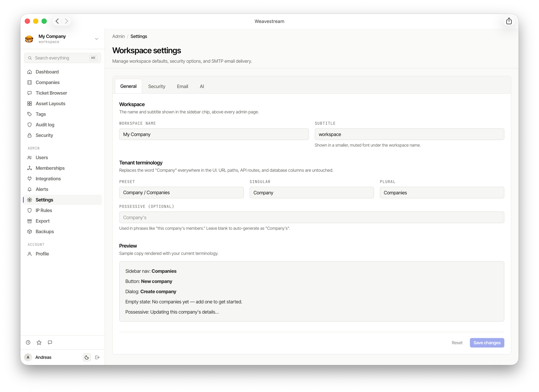Click the bear workspace avatar
This screenshot has width=539, height=392.
point(29,39)
